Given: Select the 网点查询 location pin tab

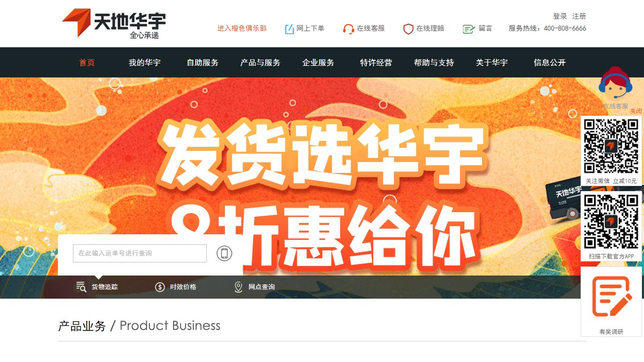Looking at the screenshot, I should click(238, 287).
